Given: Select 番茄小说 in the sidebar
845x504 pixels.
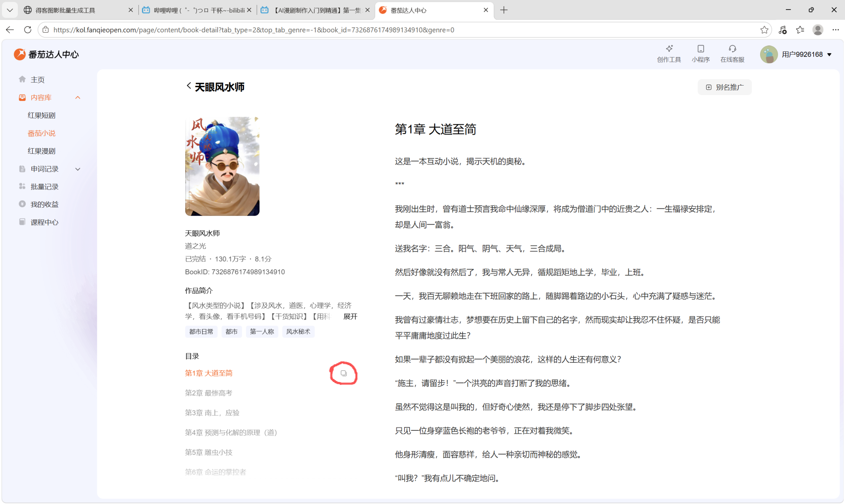Looking at the screenshot, I should pyautogui.click(x=42, y=133).
